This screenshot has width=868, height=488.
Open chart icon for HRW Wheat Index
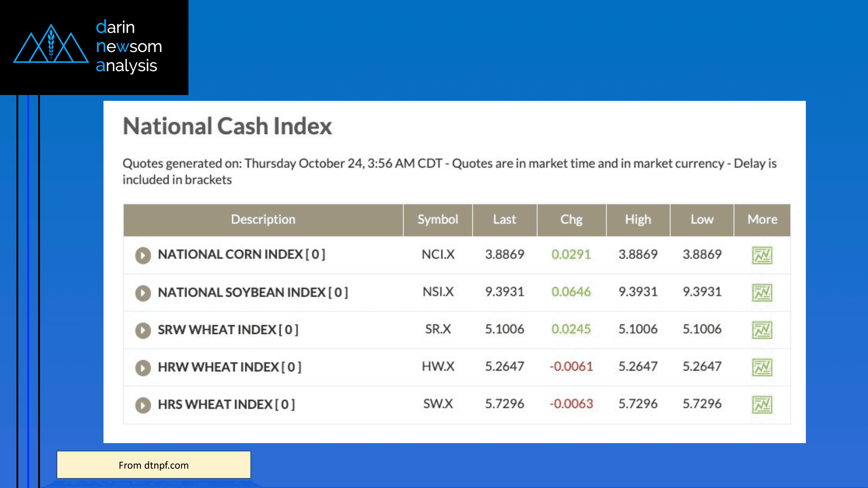(762, 367)
